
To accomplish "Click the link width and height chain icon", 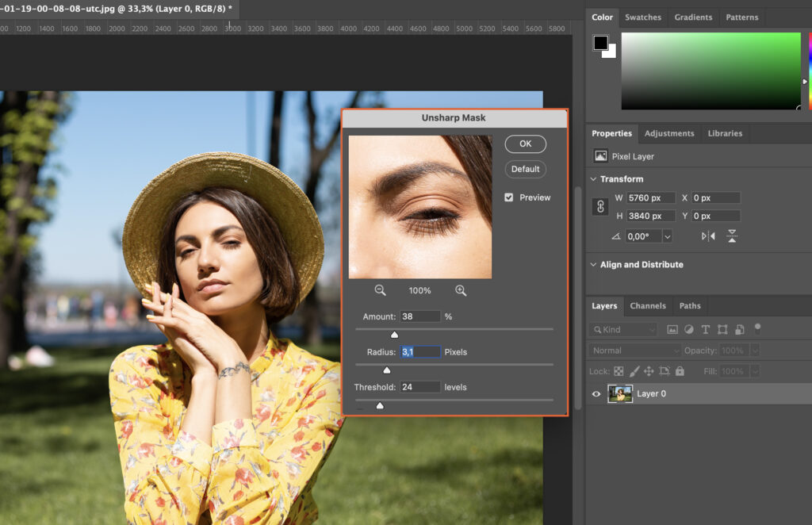I will [599, 206].
